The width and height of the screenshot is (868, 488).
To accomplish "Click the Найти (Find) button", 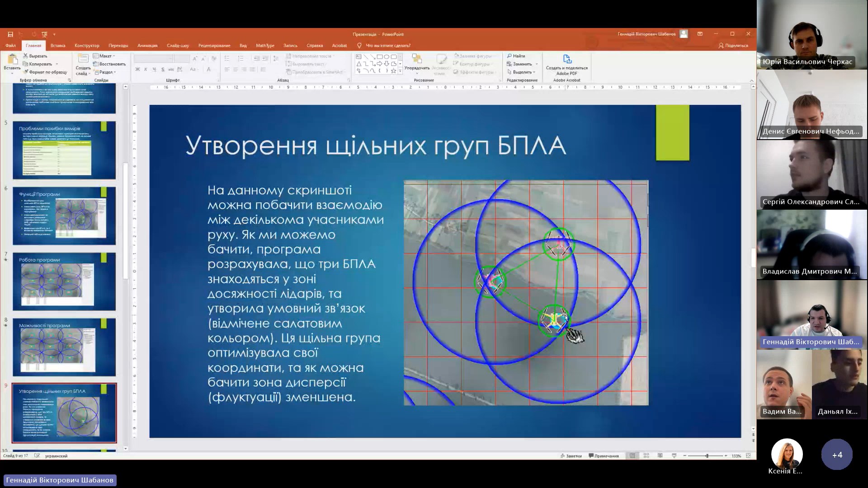I will tap(516, 56).
